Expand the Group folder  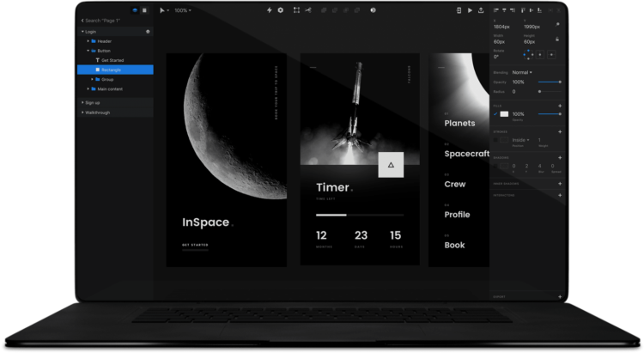[92, 79]
